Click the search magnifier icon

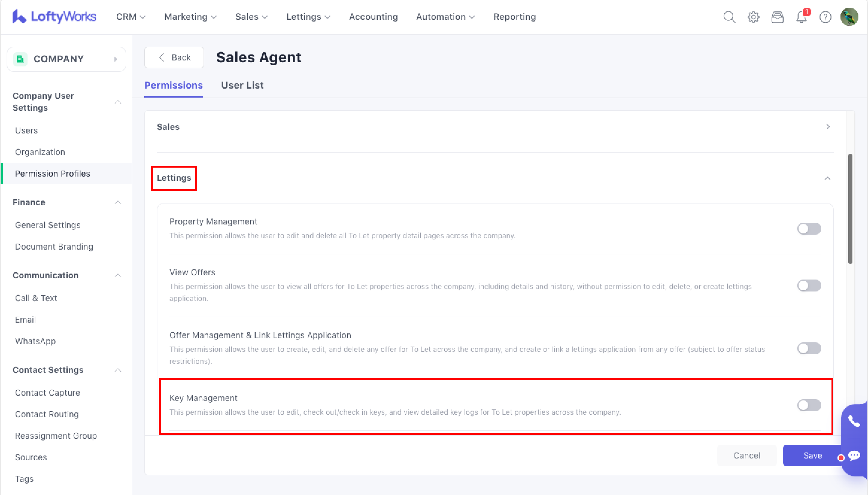point(729,17)
